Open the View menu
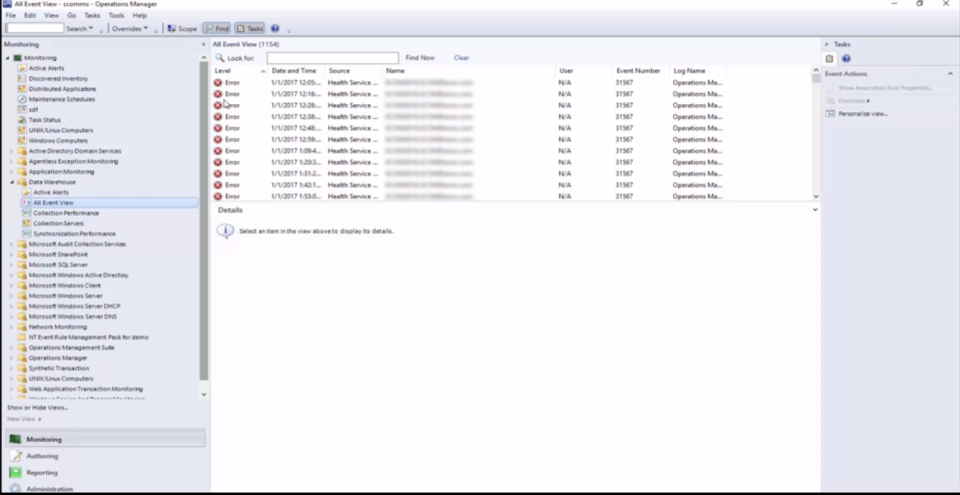960x495 pixels. pyautogui.click(x=51, y=15)
